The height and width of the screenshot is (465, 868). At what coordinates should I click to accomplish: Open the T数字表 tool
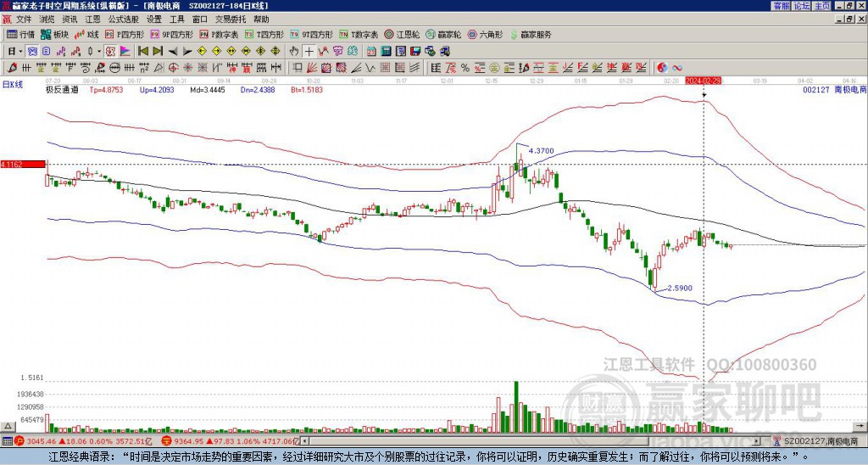[359, 34]
